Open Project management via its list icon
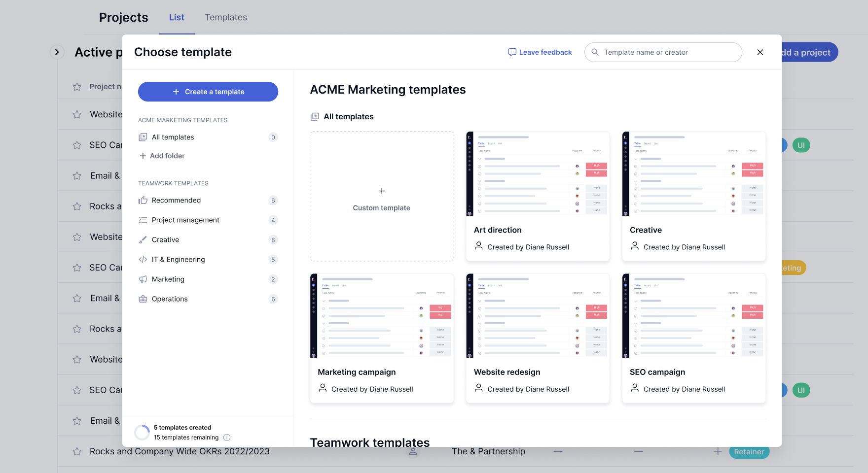 pyautogui.click(x=143, y=220)
